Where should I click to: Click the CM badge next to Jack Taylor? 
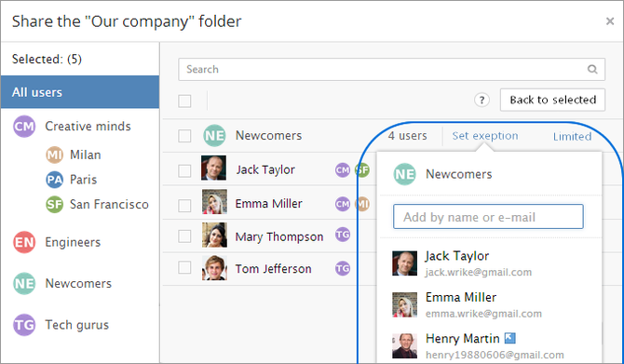click(342, 170)
